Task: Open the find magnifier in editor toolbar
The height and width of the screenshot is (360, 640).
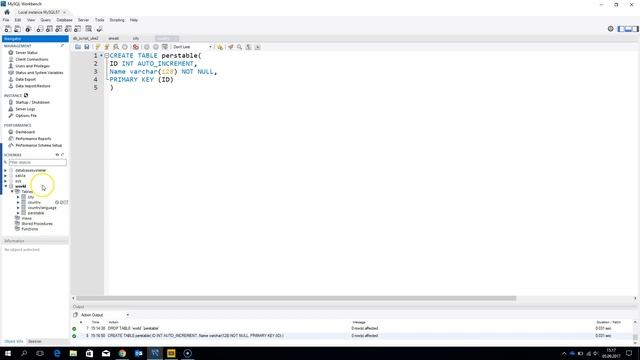Action: (x=240, y=47)
